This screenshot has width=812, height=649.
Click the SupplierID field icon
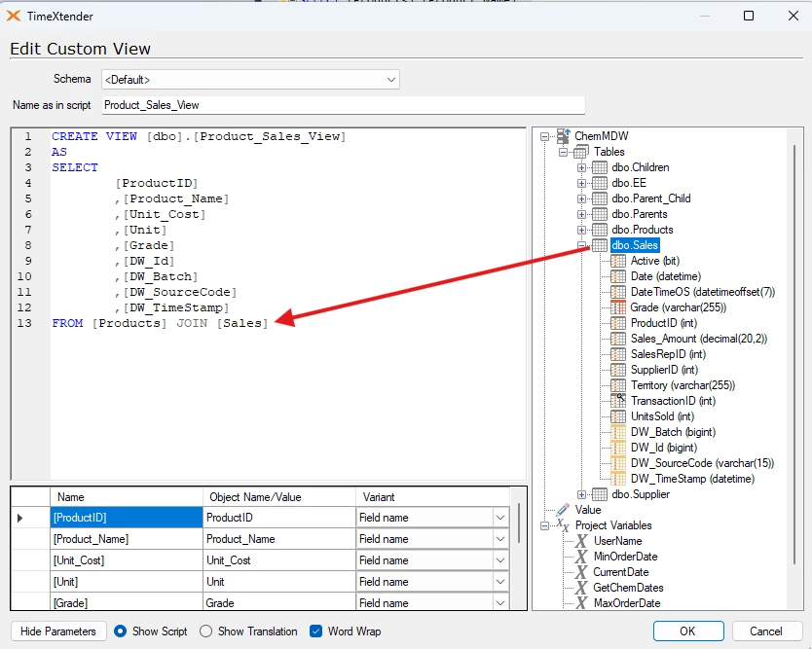(x=618, y=370)
